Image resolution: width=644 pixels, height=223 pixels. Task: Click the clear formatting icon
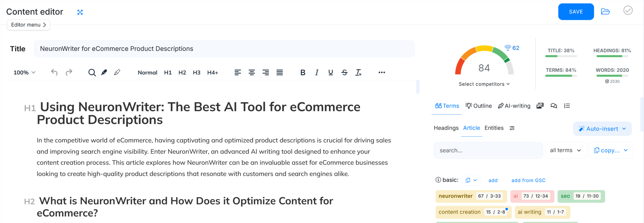tap(358, 72)
